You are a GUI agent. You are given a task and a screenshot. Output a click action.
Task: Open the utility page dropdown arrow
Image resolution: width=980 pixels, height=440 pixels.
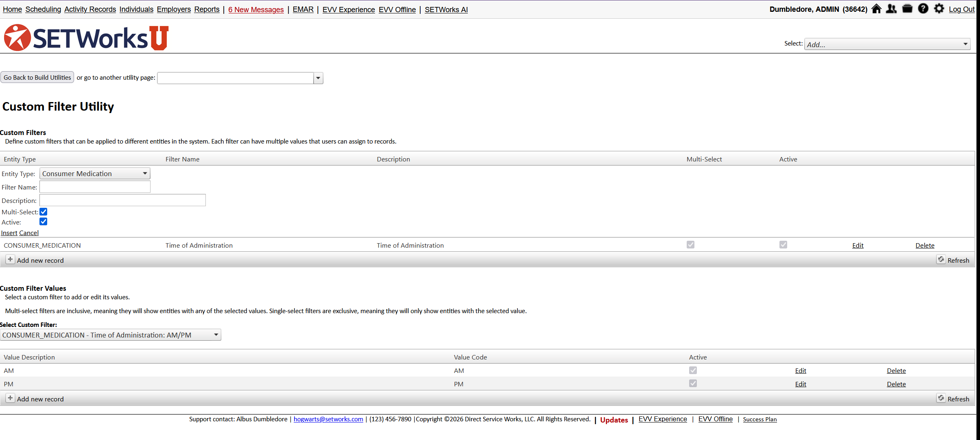click(318, 78)
